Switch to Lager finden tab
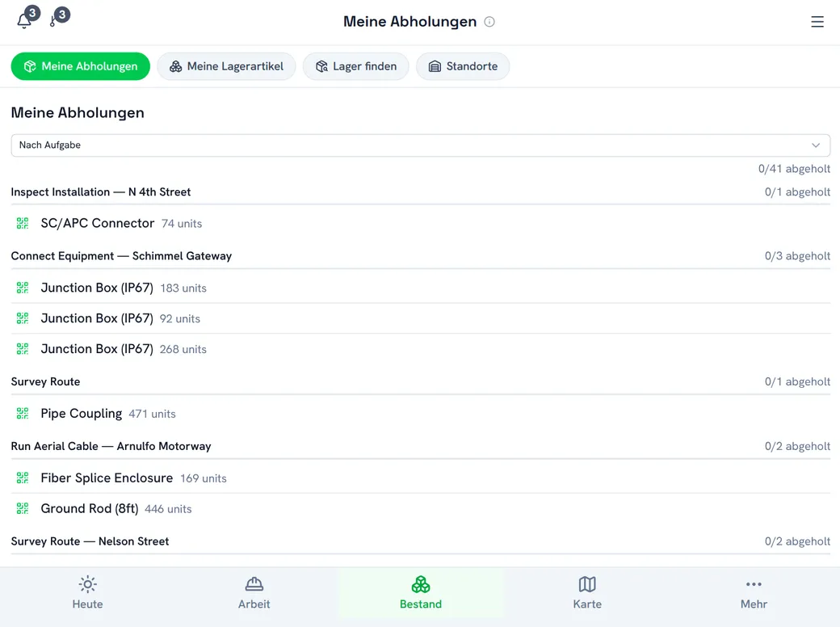The height and width of the screenshot is (627, 840). pyautogui.click(x=355, y=66)
